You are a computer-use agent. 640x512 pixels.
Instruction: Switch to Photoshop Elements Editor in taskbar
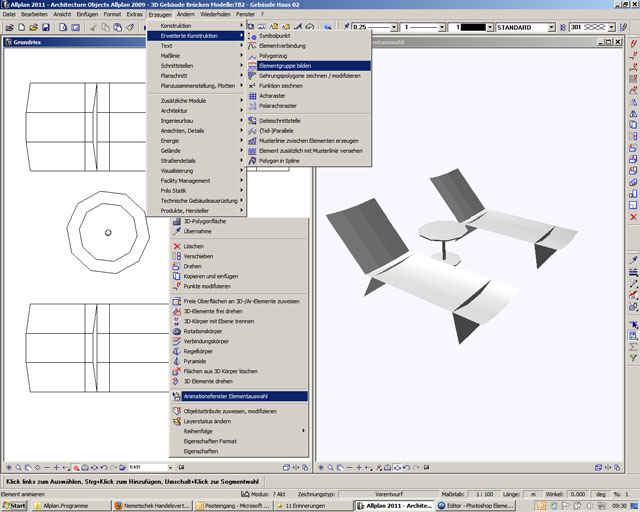point(475,506)
